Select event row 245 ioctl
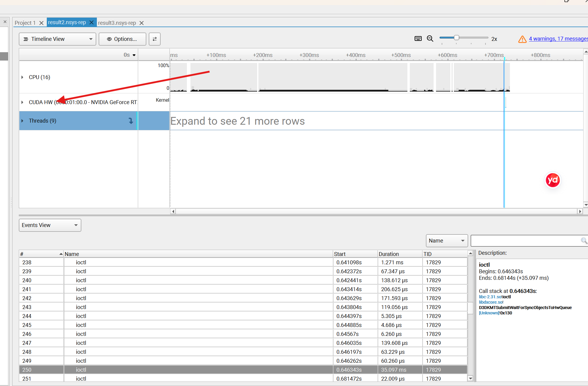This screenshot has width=588, height=386. point(243,325)
